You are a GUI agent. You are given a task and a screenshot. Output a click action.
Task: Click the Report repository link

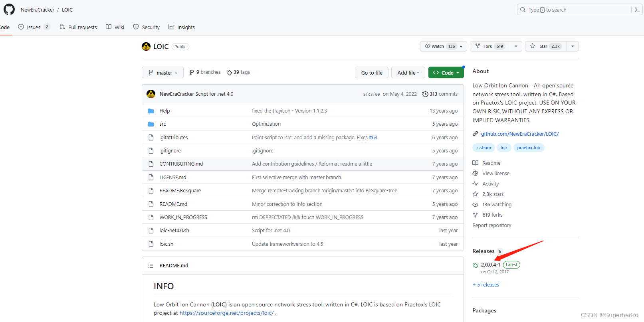click(x=492, y=225)
